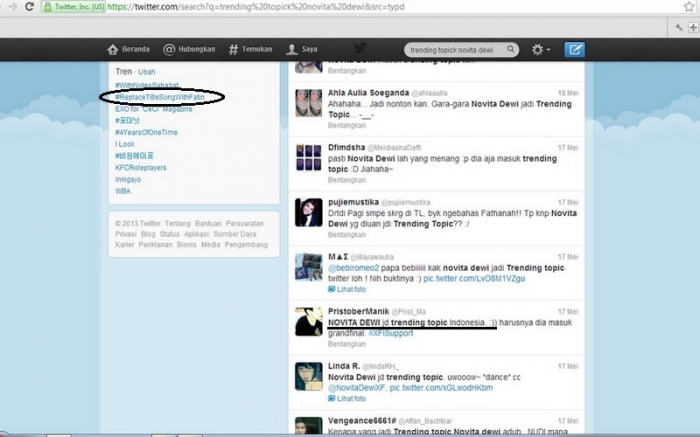Focus the Twitter search field
Screen dimensions: 700x437
[461, 50]
